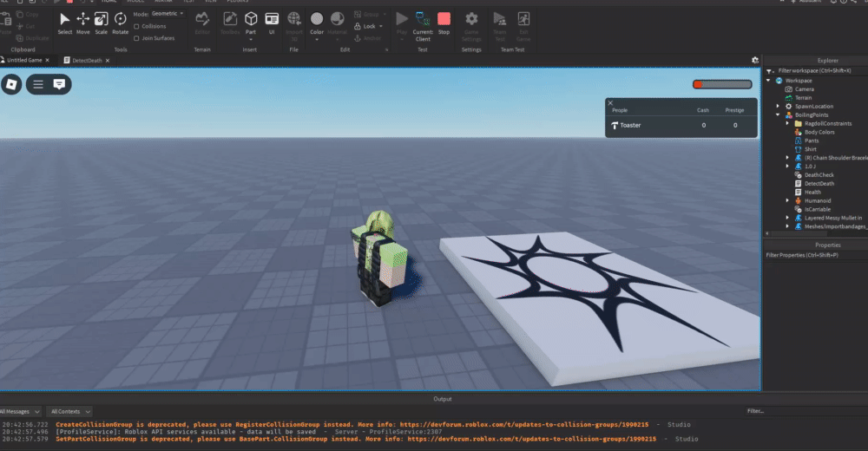The width and height of the screenshot is (868, 451).
Task: Collapse the BoilingPoints model node
Action: click(x=778, y=115)
